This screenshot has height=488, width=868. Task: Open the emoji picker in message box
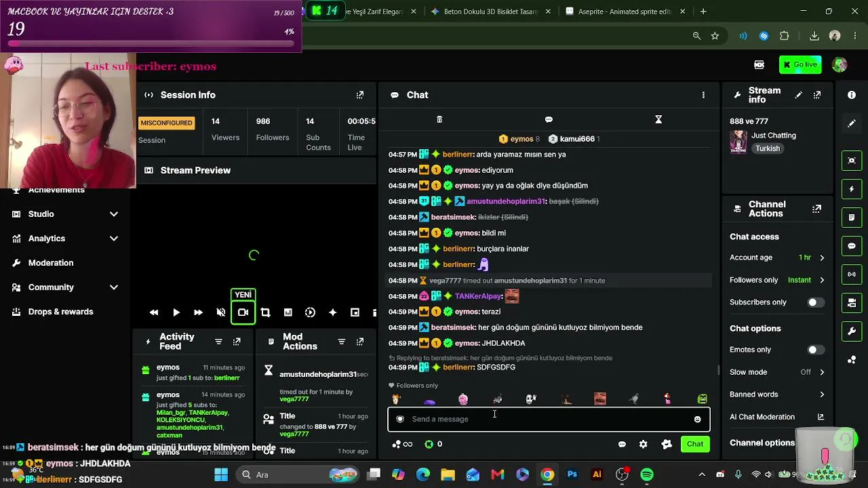tap(697, 419)
